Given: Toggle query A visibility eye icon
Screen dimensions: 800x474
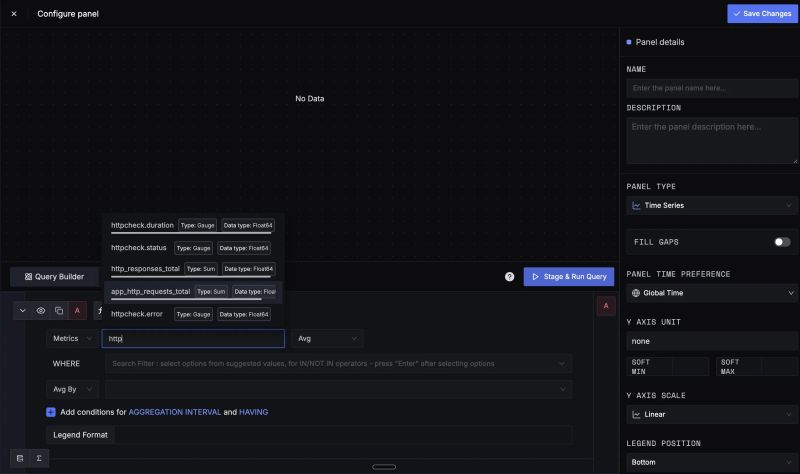Looking at the screenshot, I should 41,311.
